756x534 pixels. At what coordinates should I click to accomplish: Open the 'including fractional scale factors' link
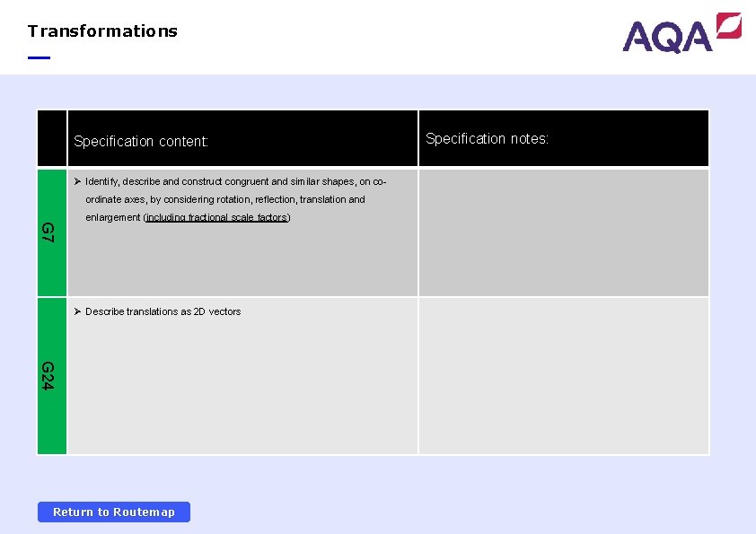point(216,217)
